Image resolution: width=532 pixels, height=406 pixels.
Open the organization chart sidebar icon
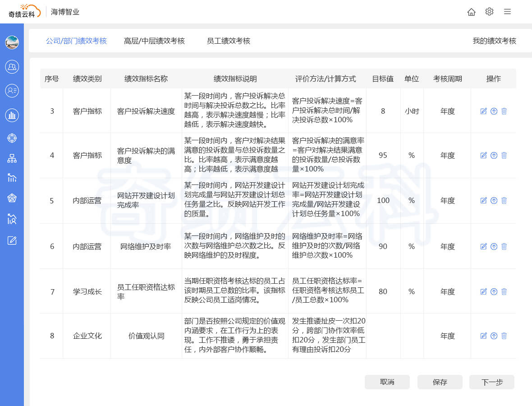[x=12, y=158]
